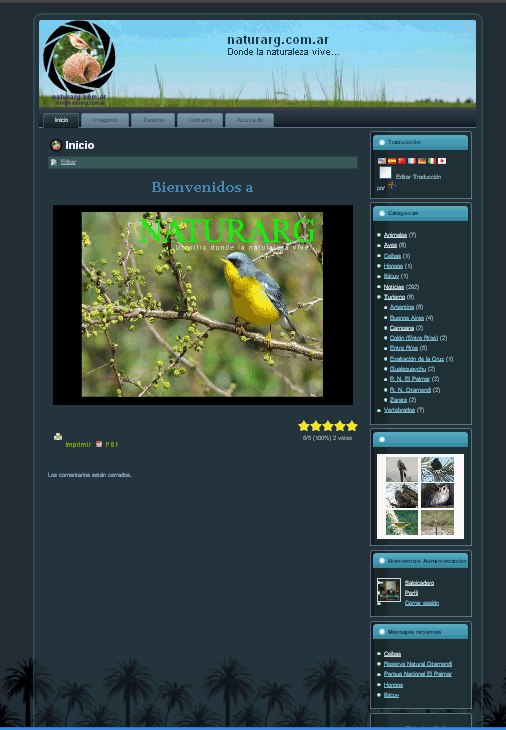The height and width of the screenshot is (730, 506).
Task: Click the fifth yellow rating star
Action: (352, 426)
